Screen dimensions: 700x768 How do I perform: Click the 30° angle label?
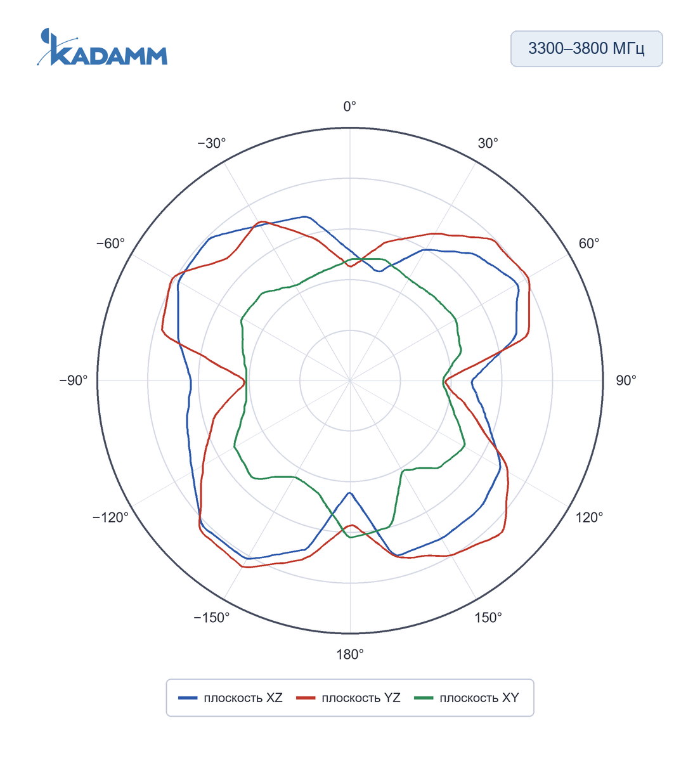pyautogui.click(x=488, y=143)
